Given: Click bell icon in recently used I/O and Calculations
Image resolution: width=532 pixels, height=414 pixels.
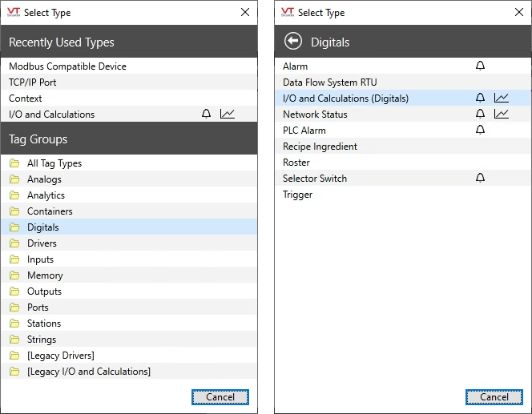Looking at the screenshot, I should coord(206,114).
